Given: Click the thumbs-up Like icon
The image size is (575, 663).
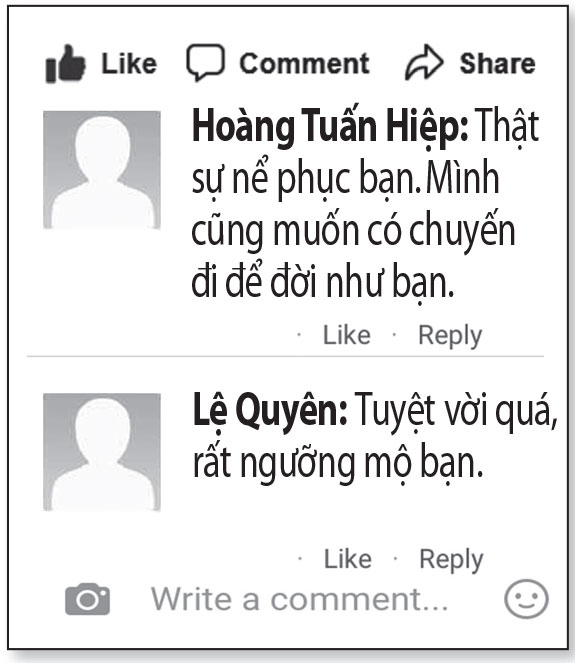Looking at the screenshot, I should tap(66, 63).
